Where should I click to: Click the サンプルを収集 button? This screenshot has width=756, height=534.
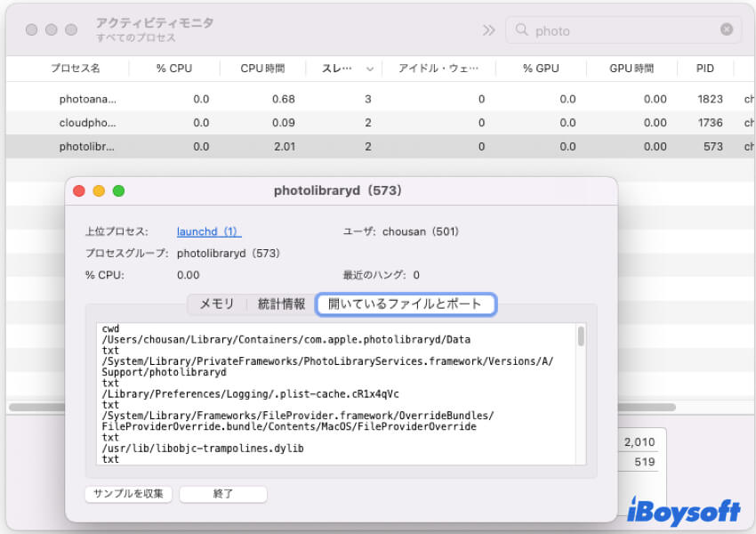point(128,493)
